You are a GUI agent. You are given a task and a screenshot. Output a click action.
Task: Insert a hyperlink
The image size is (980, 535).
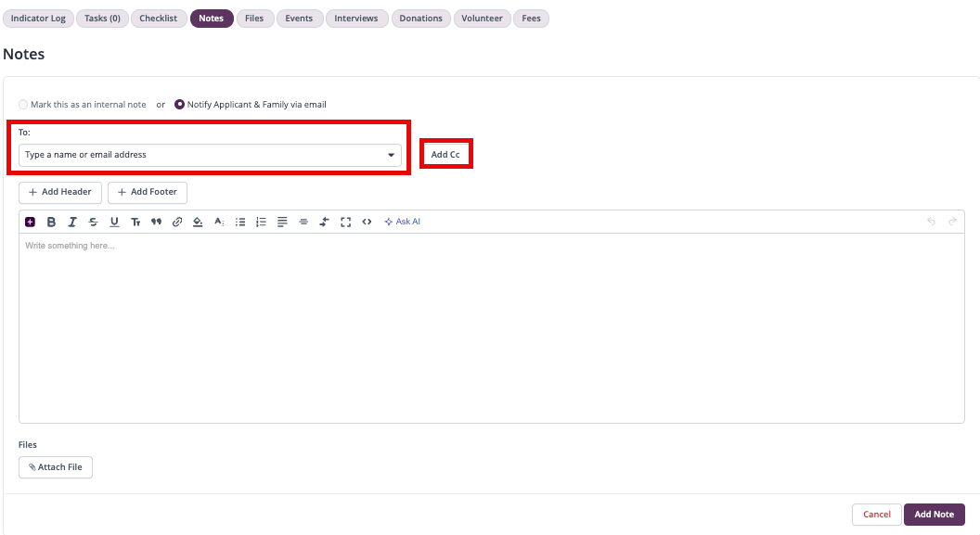tap(177, 222)
